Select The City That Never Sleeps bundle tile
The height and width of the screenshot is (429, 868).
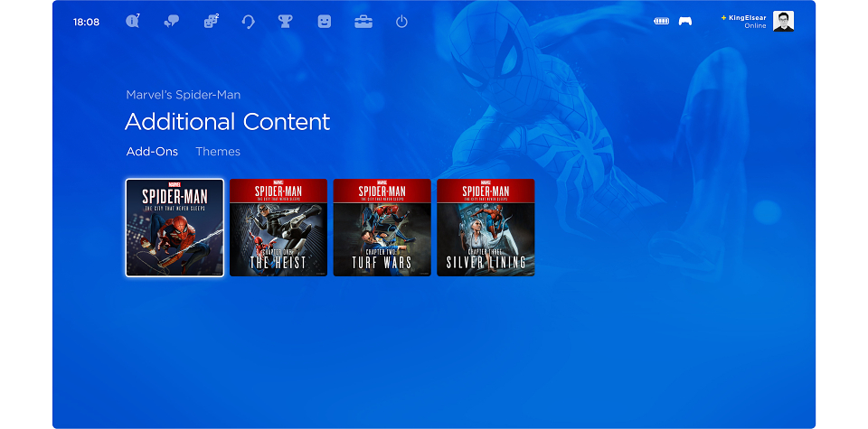pos(175,228)
